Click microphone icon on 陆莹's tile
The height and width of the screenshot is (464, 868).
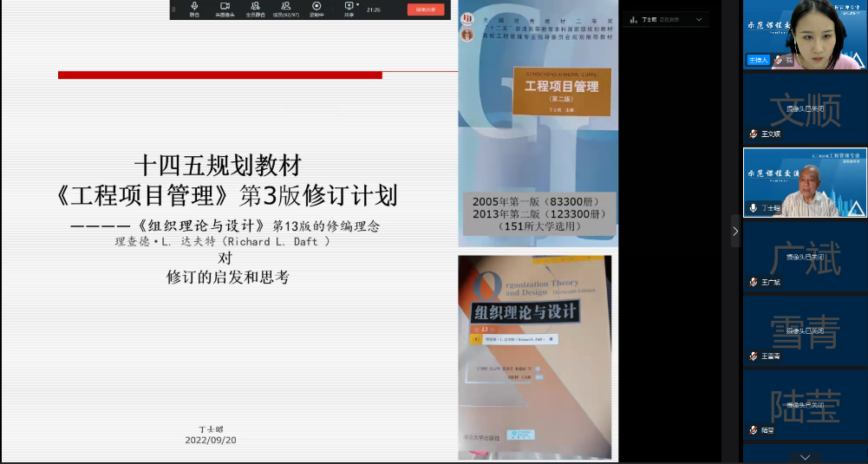tap(753, 430)
